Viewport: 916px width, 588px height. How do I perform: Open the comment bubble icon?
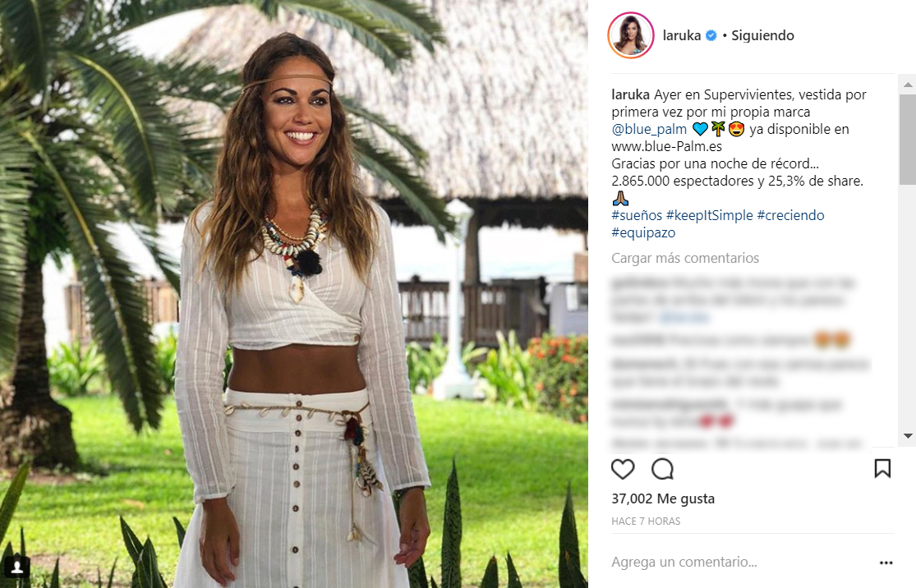662,469
